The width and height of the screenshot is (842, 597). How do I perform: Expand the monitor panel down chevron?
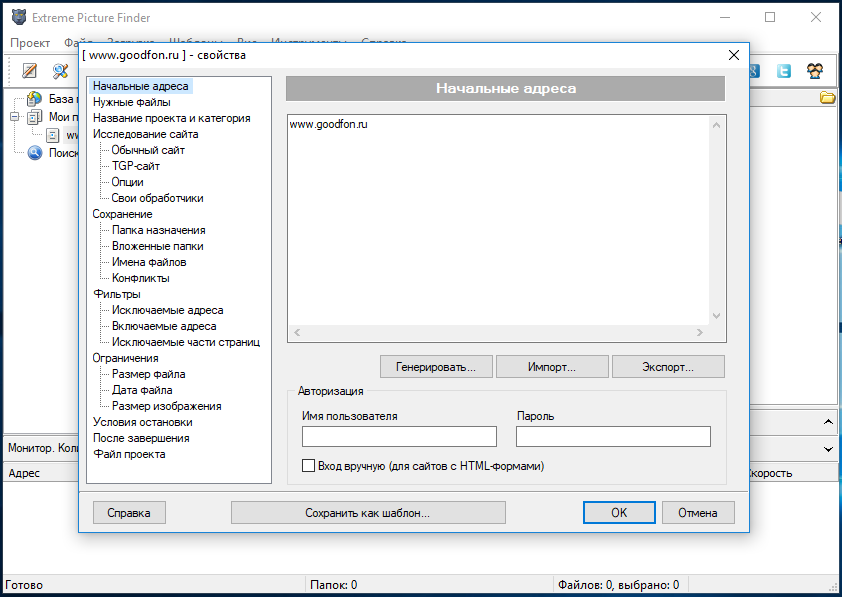click(x=828, y=449)
